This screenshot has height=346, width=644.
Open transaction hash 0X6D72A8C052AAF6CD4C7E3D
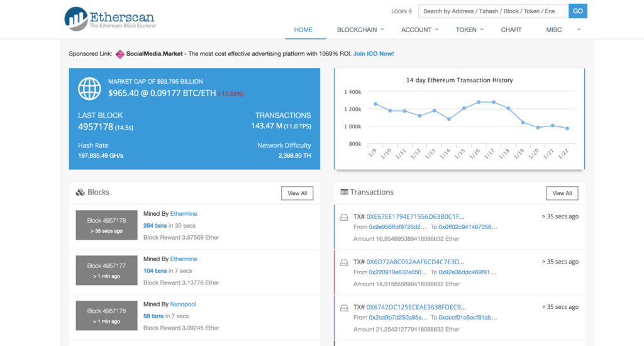415,262
